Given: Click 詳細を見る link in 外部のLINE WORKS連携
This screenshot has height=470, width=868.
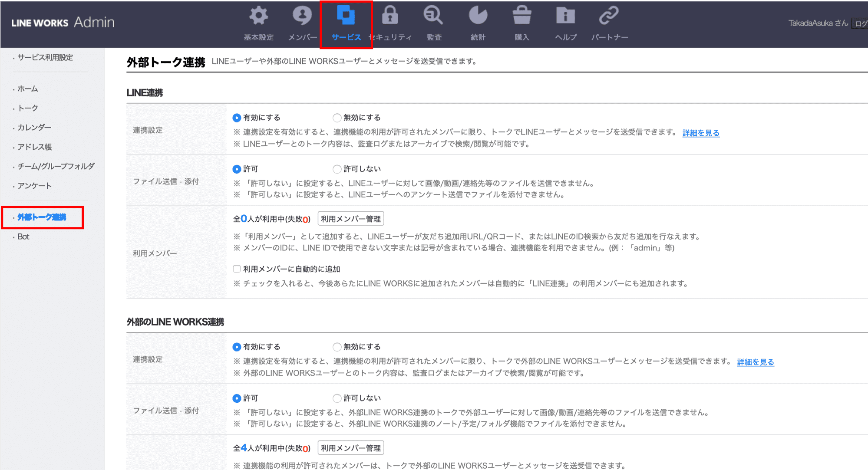Looking at the screenshot, I should coord(756,362).
